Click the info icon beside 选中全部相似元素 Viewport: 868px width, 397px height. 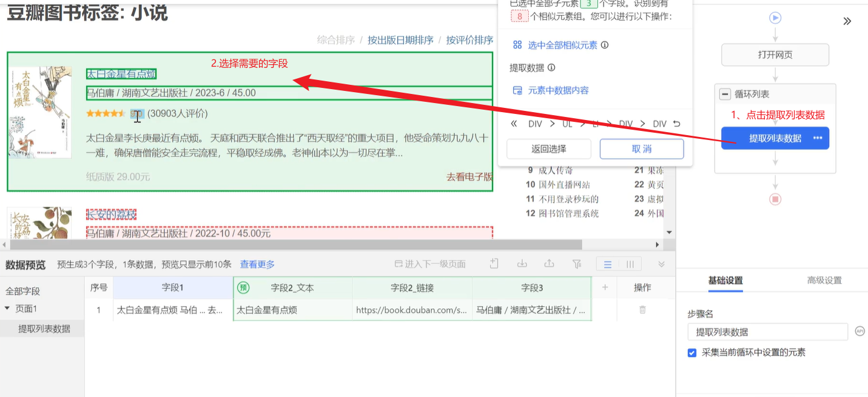[605, 45]
